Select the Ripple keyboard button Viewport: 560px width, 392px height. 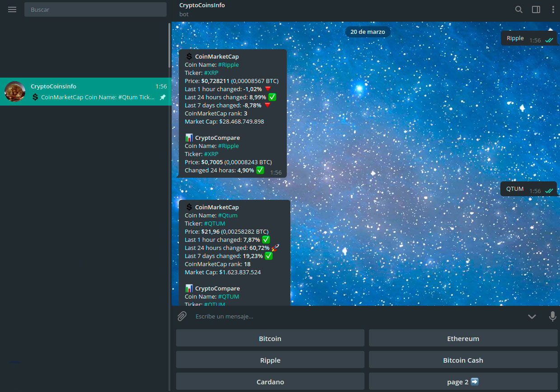click(270, 360)
